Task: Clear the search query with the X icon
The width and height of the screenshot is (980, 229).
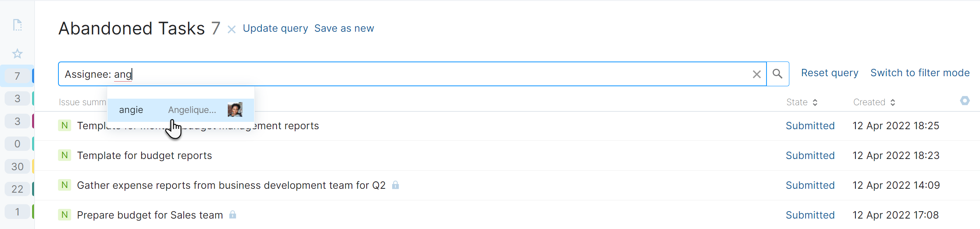Action: pyautogui.click(x=756, y=73)
